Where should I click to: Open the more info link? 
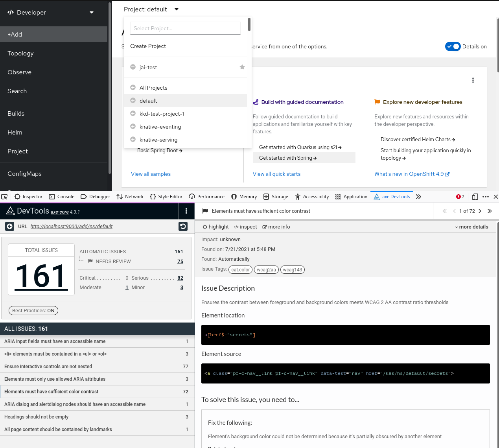coord(276,227)
